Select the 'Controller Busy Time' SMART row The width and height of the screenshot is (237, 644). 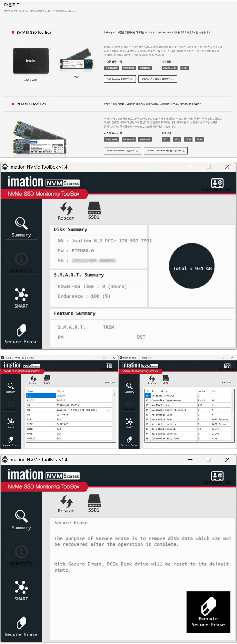click(188, 439)
